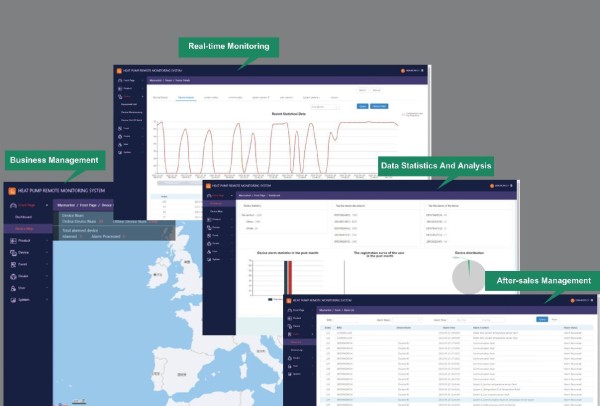
Task: Click "Total alarmed device" label on map overlay
Action: click(80, 231)
